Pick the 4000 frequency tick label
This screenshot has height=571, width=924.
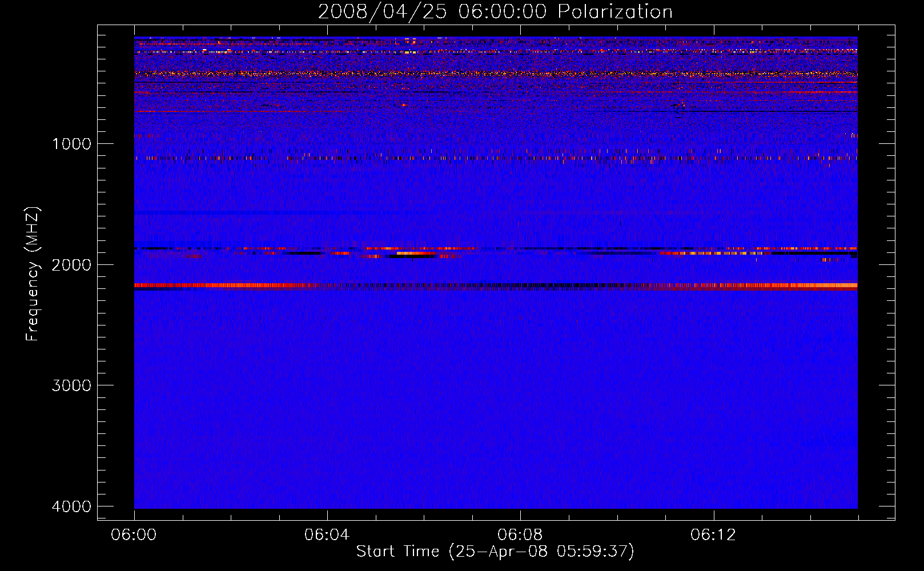(71, 506)
